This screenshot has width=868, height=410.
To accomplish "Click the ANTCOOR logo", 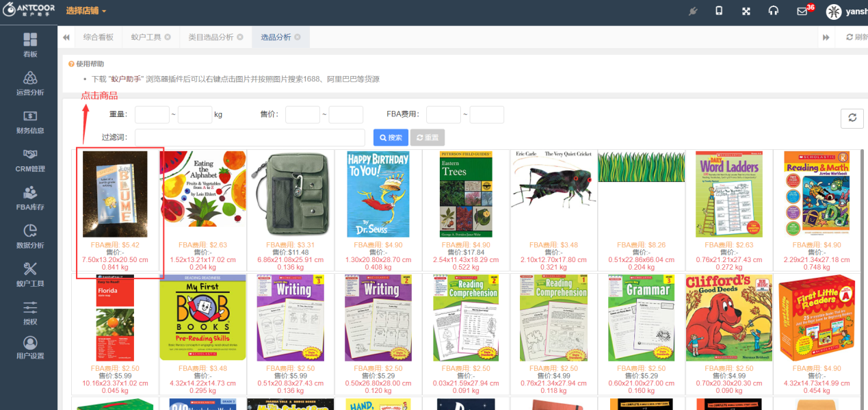I will tap(28, 10).
